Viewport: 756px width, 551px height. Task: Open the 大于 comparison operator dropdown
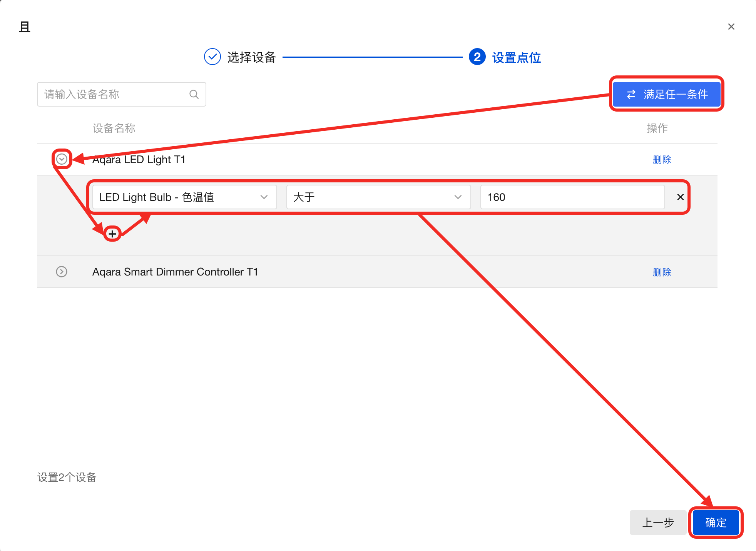pos(378,197)
